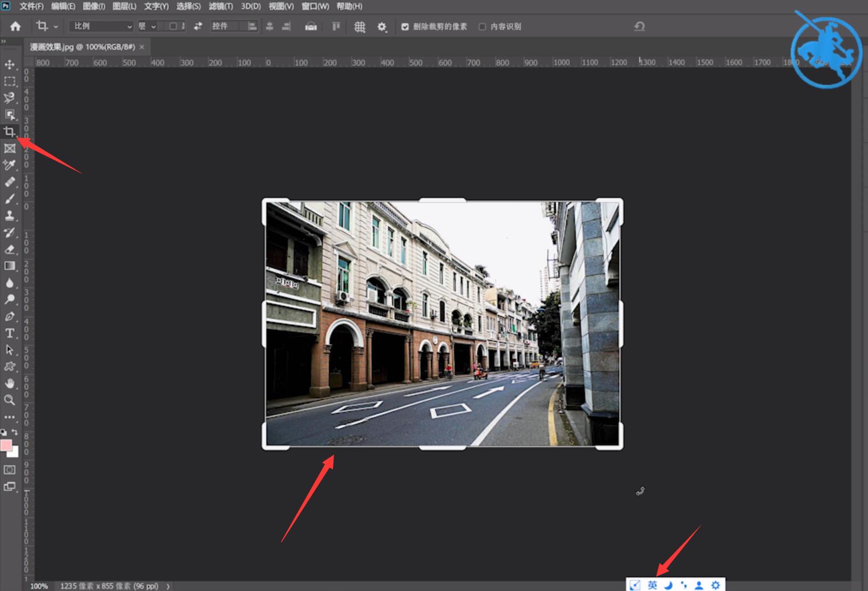Select the Clone Stamp tool

coord(10,215)
